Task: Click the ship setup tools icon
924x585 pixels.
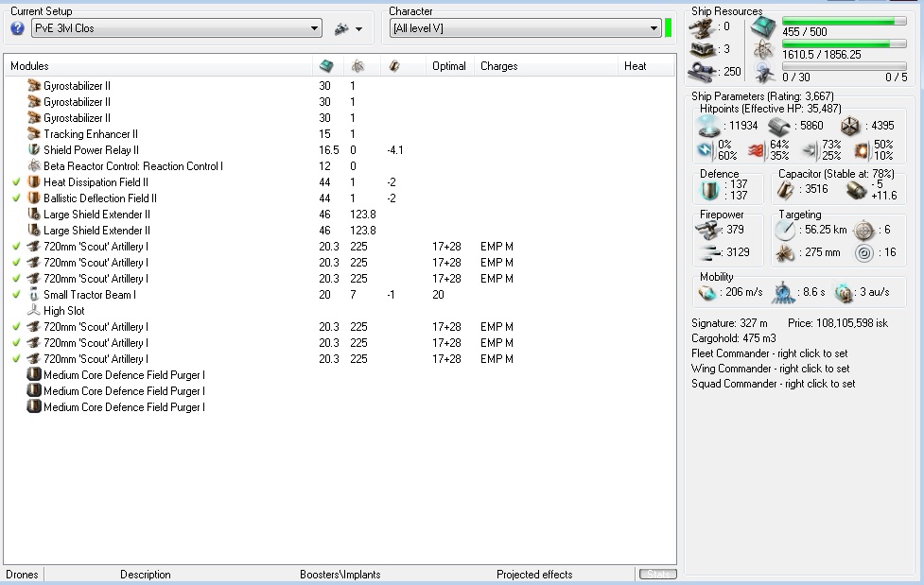Action: 341,29
